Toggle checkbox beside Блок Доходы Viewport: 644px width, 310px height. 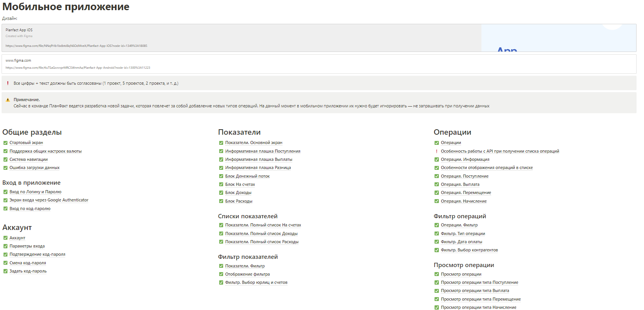click(x=221, y=193)
